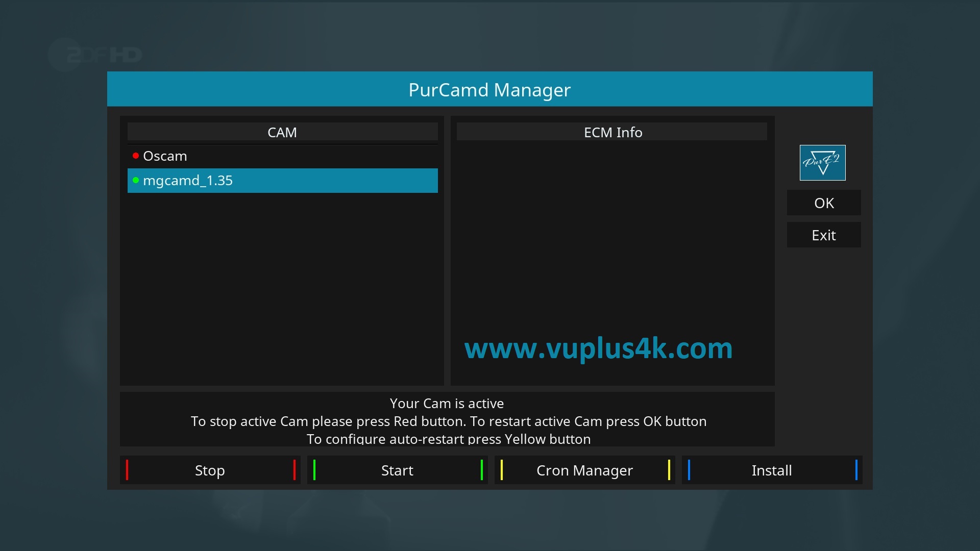Viewport: 980px width, 551px height.
Task: Click the green Start button
Action: pyautogui.click(x=398, y=470)
